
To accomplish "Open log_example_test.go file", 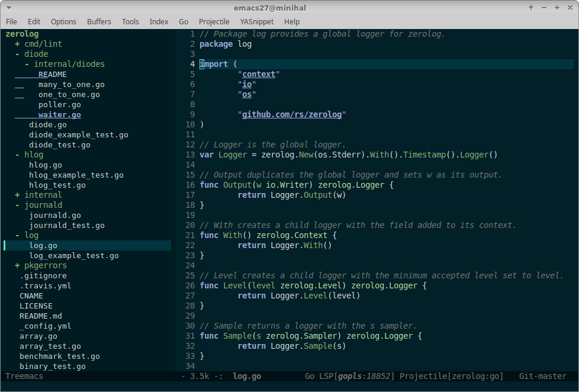I will click(x=74, y=256).
